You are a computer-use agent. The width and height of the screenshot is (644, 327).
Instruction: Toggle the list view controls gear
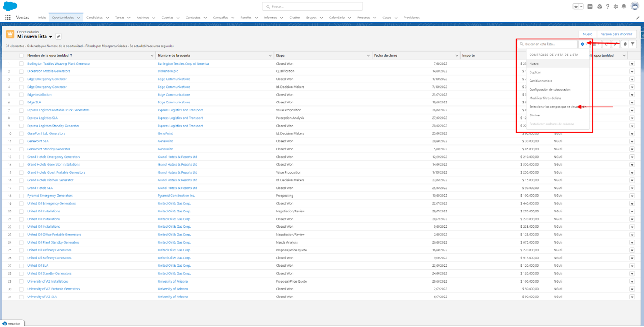pyautogui.click(x=584, y=44)
